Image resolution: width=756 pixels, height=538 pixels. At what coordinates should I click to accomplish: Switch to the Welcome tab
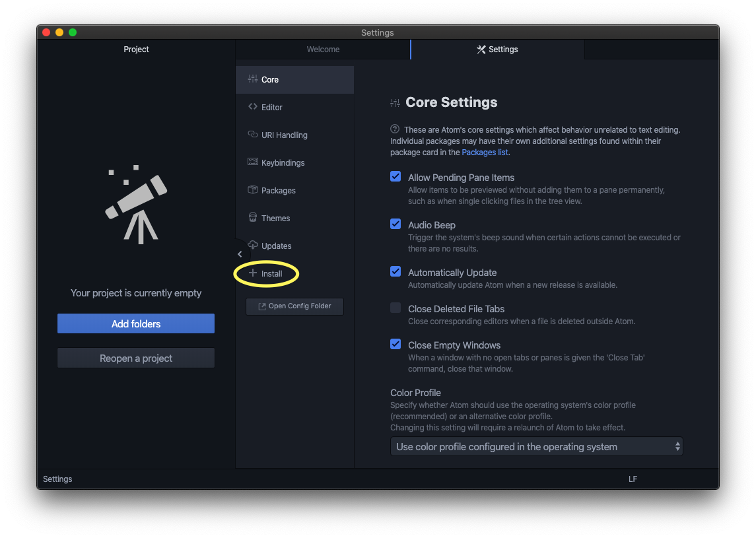tap(323, 49)
